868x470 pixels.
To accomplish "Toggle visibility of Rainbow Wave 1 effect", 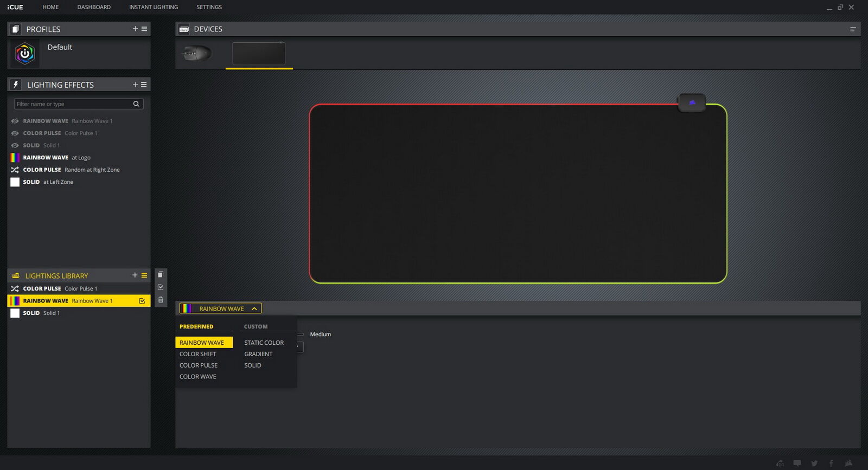I will tap(15, 121).
